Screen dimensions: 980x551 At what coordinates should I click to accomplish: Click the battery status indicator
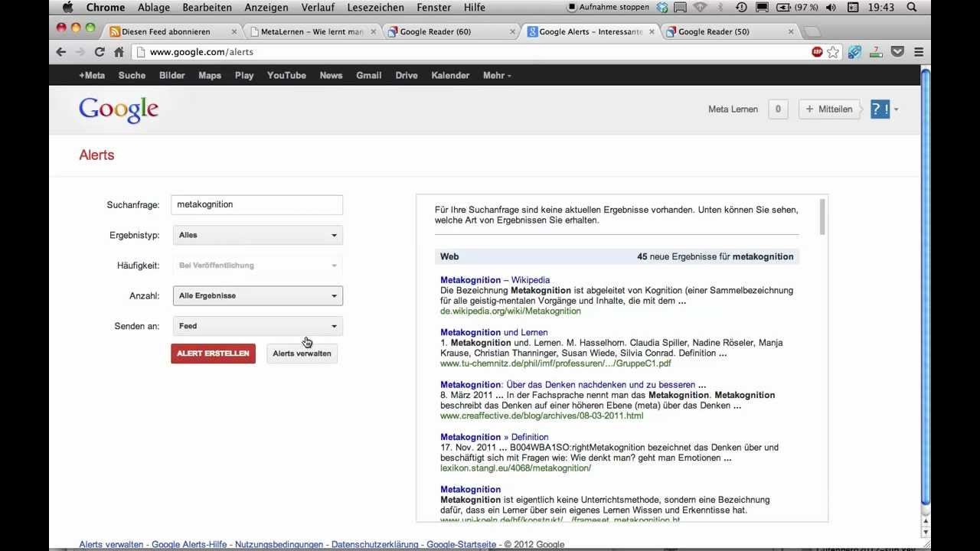click(797, 7)
